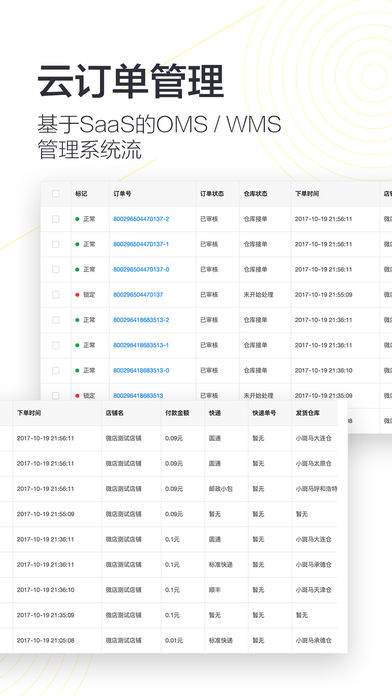This screenshot has height=696, width=392.
Task: Click 小斑马承德仓 in the 0.01元 row
Action: [314, 640]
